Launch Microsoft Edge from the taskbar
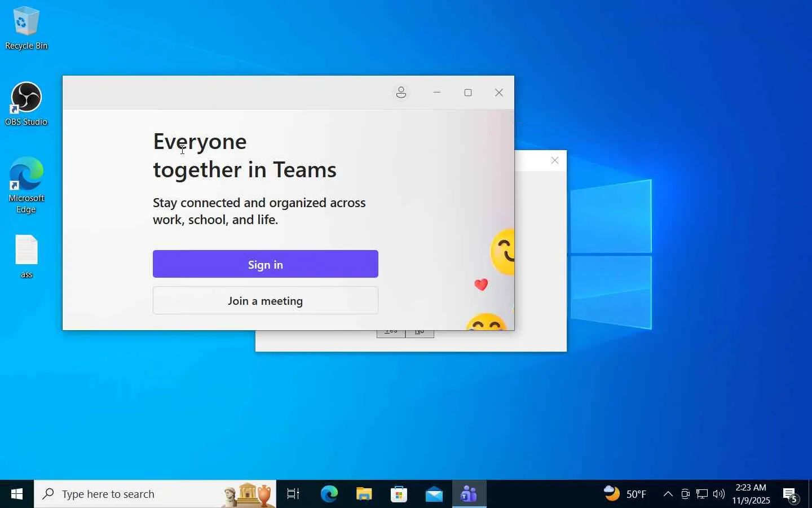Screen dimensions: 812x508 [x=329, y=494]
